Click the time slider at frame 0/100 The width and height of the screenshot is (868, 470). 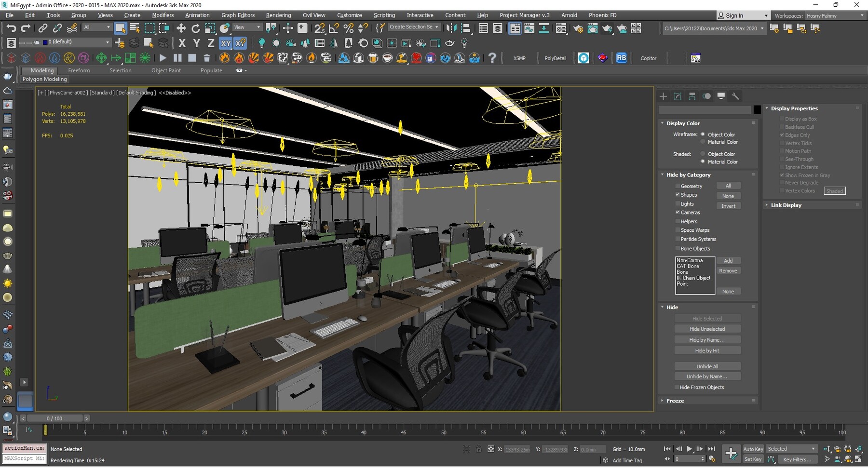(54, 418)
